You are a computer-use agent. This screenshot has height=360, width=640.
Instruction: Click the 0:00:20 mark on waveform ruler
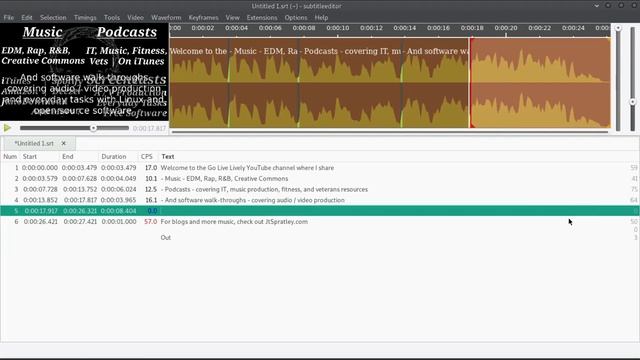pos(506,28)
